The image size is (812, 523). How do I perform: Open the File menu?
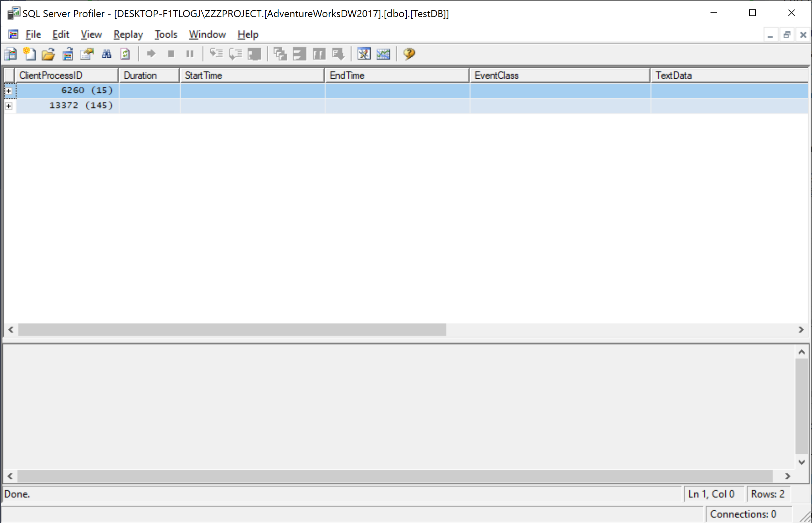pos(33,34)
